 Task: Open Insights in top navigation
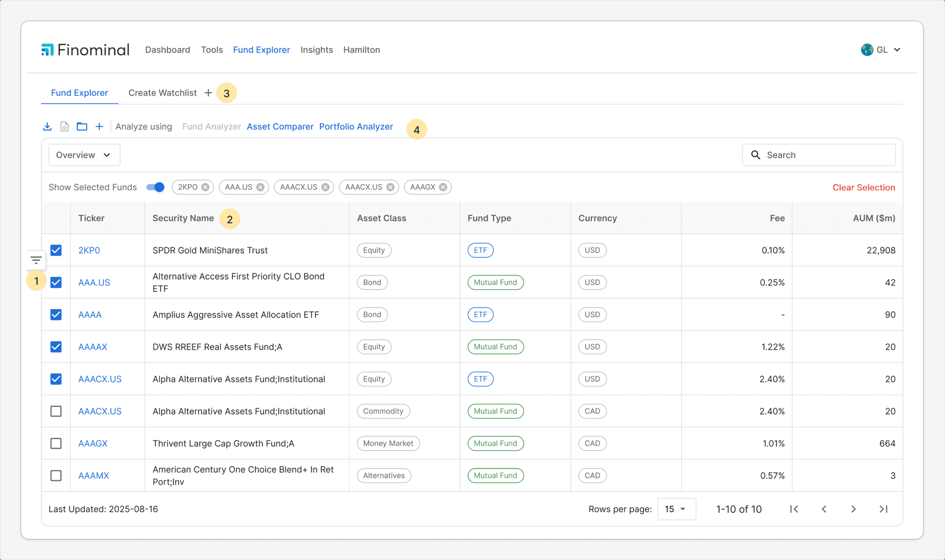click(316, 50)
